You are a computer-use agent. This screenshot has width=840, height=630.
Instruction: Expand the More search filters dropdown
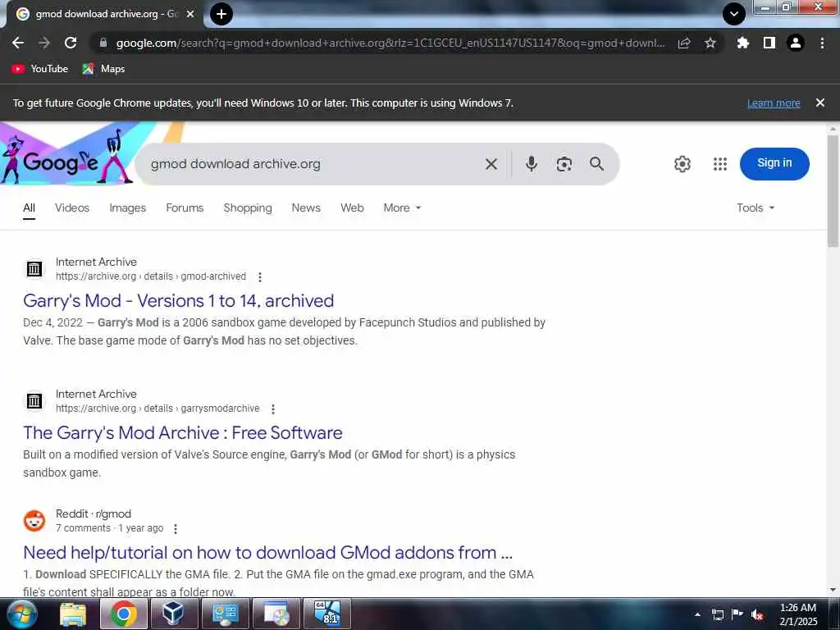pyautogui.click(x=402, y=208)
